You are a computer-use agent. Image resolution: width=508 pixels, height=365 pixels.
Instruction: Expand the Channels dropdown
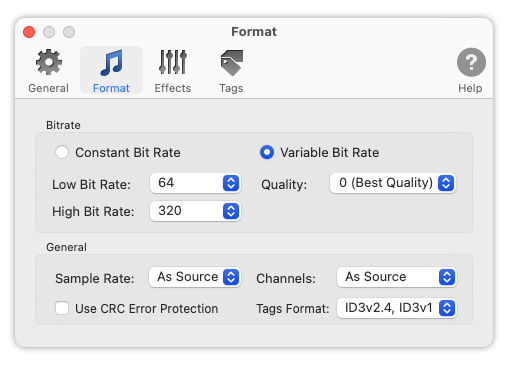pos(397,277)
